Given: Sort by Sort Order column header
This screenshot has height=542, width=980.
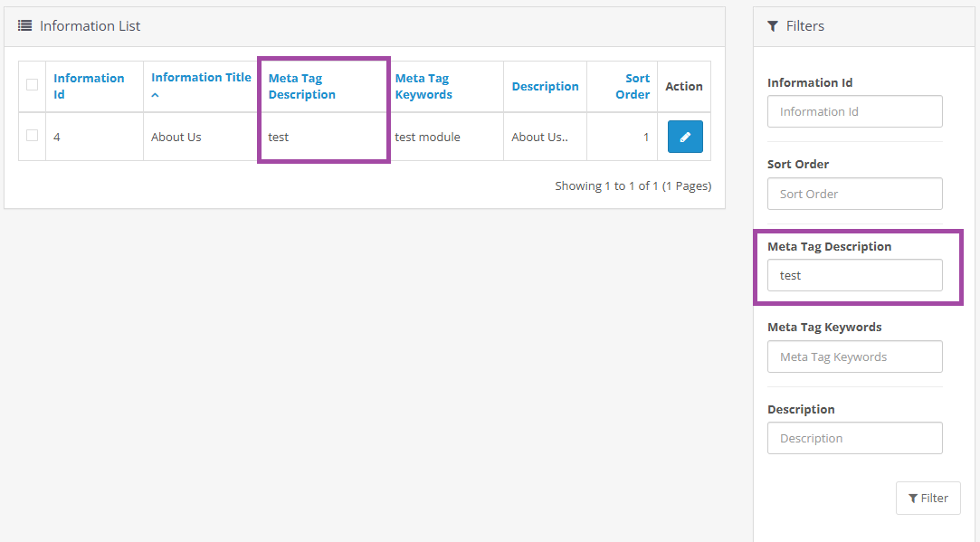Looking at the screenshot, I should 633,86.
